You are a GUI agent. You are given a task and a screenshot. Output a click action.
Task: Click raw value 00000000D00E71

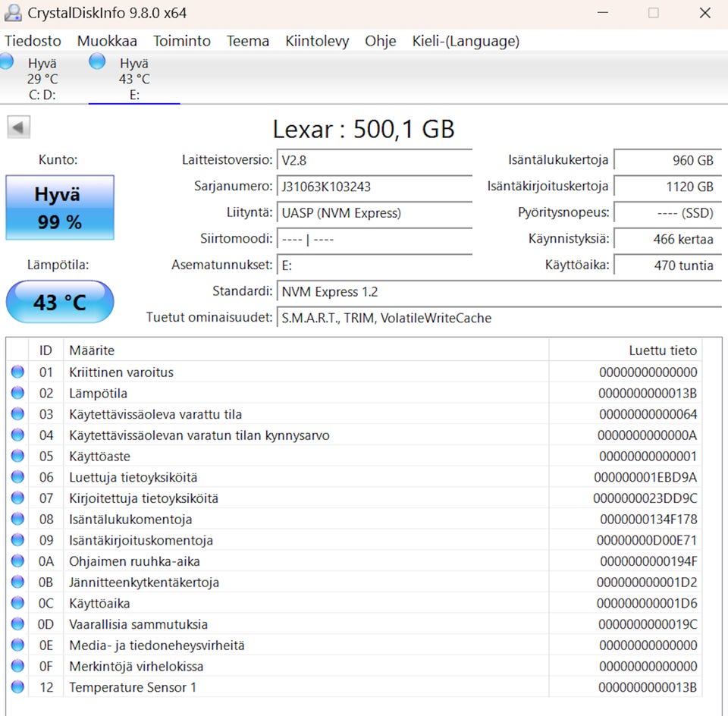(x=647, y=541)
